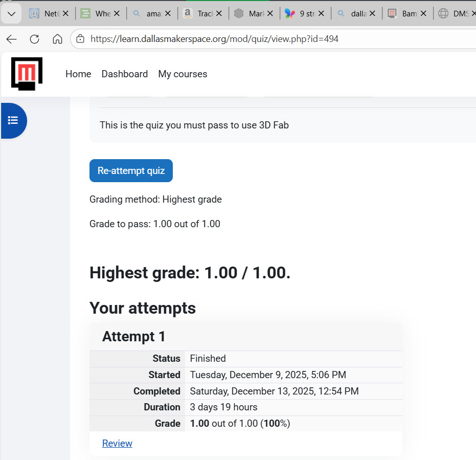This screenshot has height=460, width=476.
Task: Open the browser tab list chevron
Action: pos(11,14)
